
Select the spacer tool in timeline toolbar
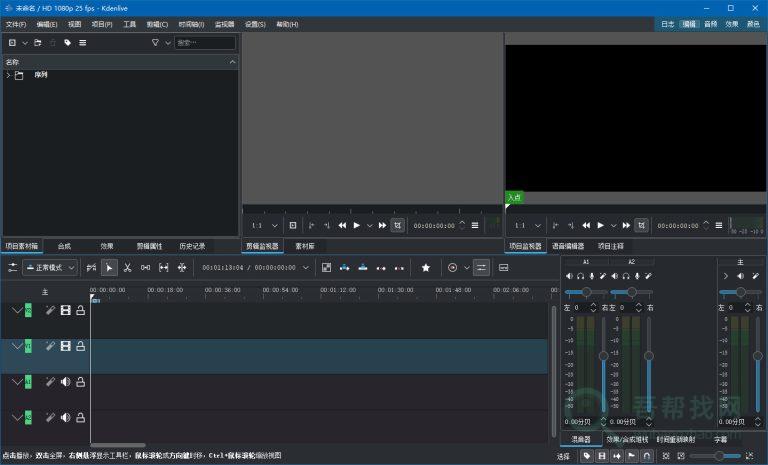[146, 268]
